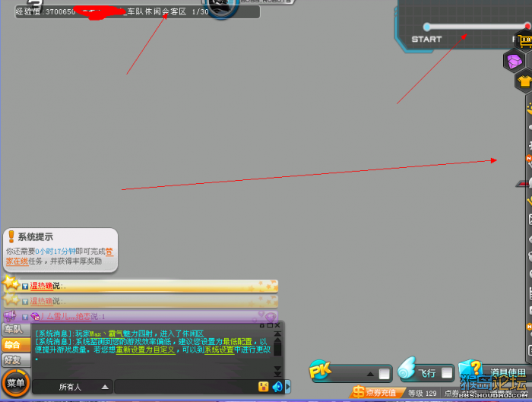The image size is (532, 402).
Task: Click the emoji face button in chat
Action: tap(263, 386)
